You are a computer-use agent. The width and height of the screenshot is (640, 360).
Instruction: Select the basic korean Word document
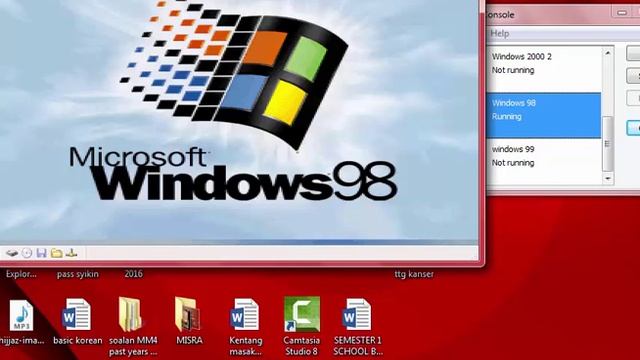pyautogui.click(x=77, y=322)
